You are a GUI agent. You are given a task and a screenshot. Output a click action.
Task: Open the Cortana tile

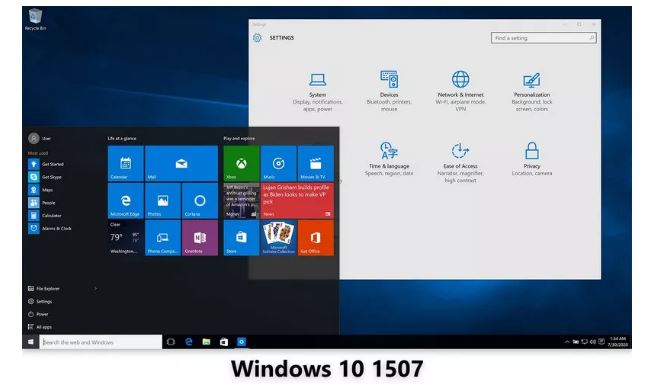point(200,201)
